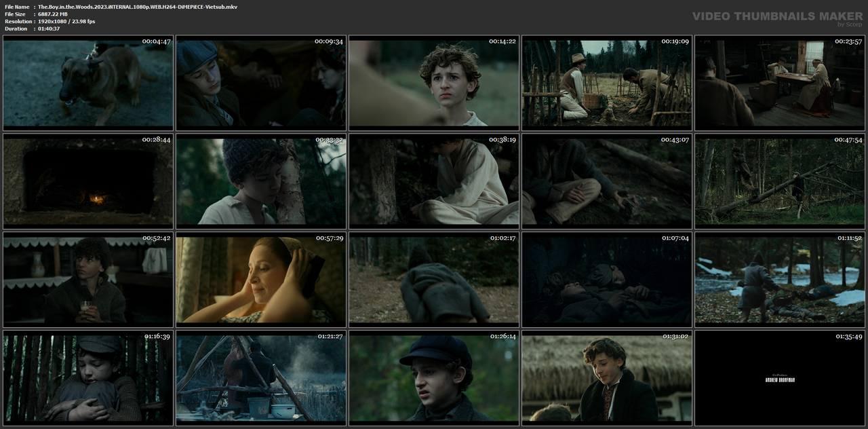Click the snowy woods frame at 01:11:52

pyautogui.click(x=780, y=280)
